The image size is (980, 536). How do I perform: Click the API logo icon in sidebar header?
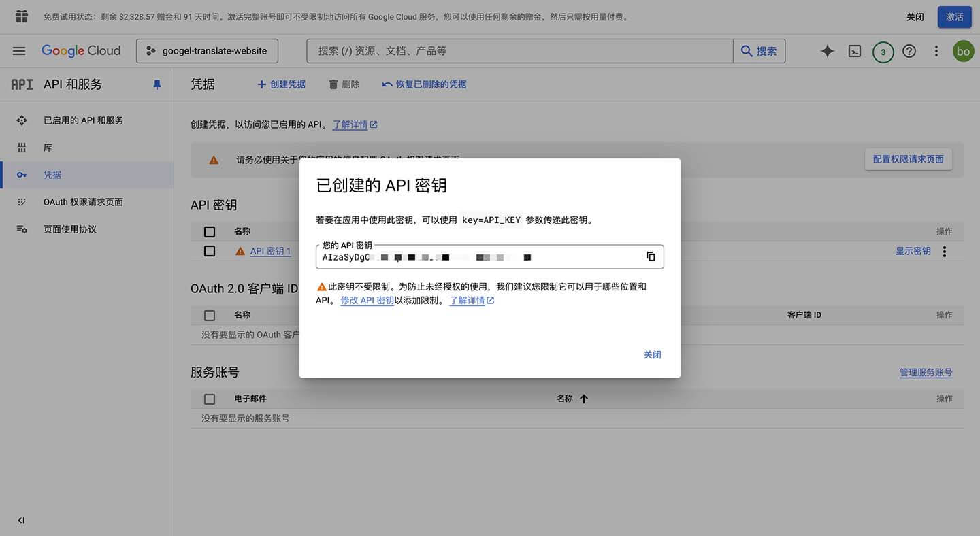coord(22,84)
